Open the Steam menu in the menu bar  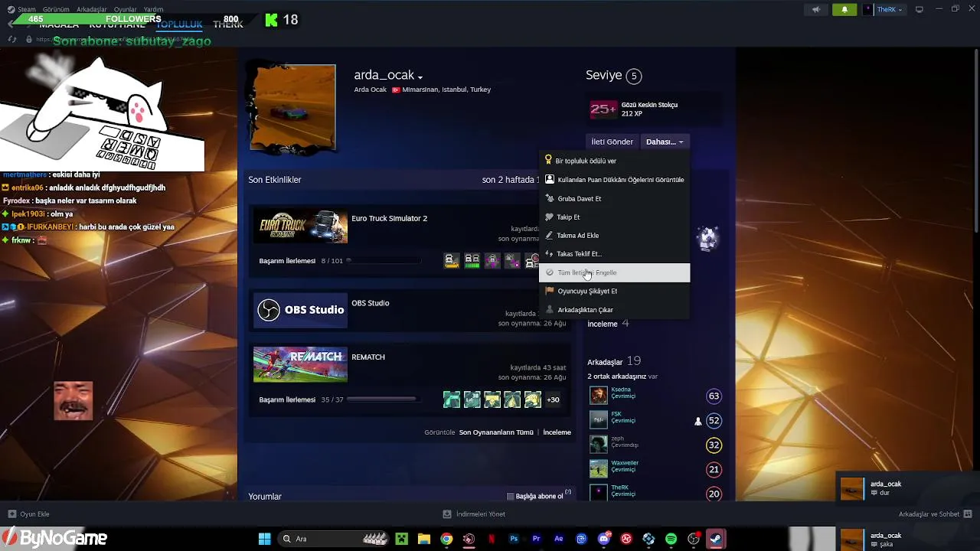26,9
